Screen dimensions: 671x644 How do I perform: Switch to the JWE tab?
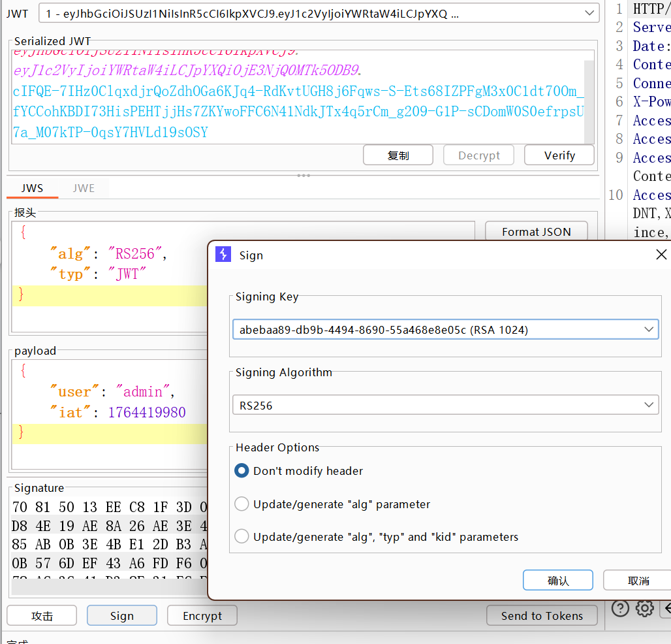pos(84,188)
